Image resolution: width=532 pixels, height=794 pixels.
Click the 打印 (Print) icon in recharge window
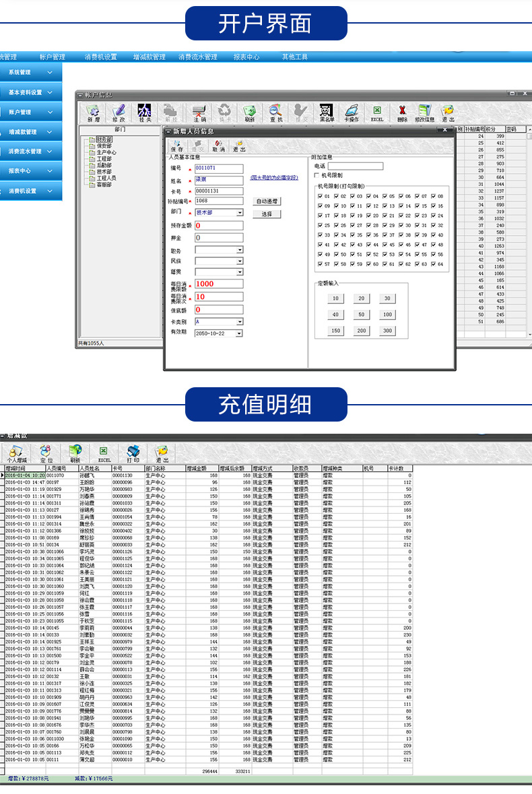point(133,453)
